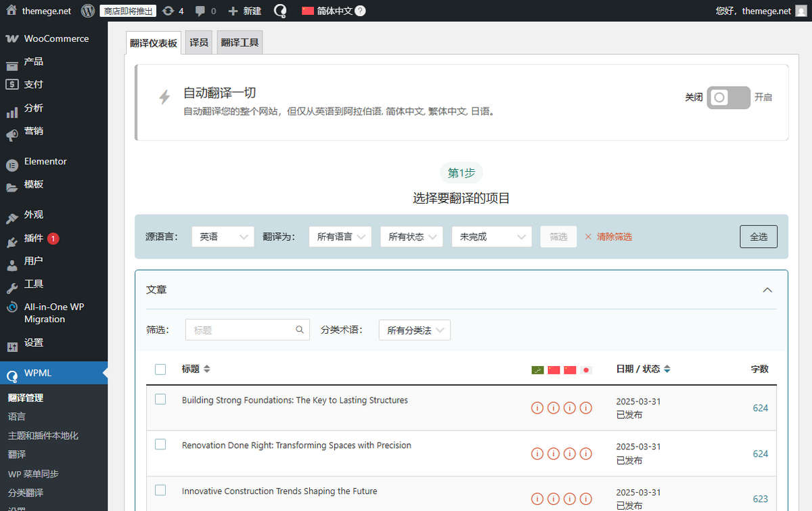Tick checkbox for Renovation Done Right post

pyautogui.click(x=160, y=445)
